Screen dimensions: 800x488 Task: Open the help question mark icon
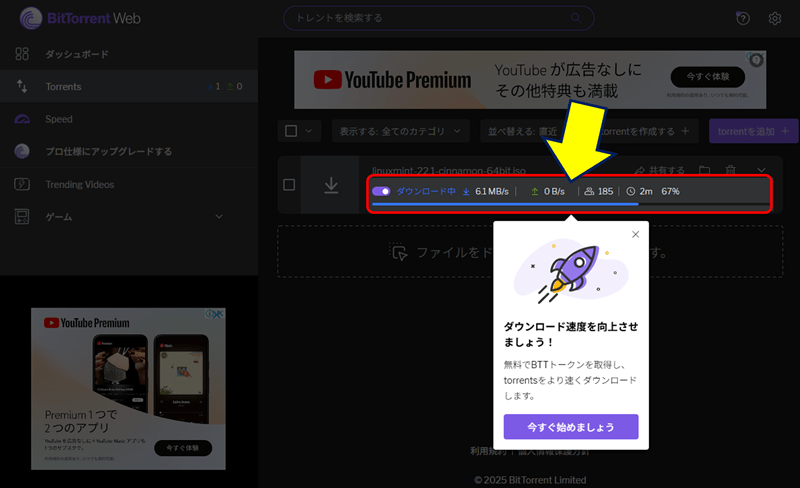click(743, 18)
